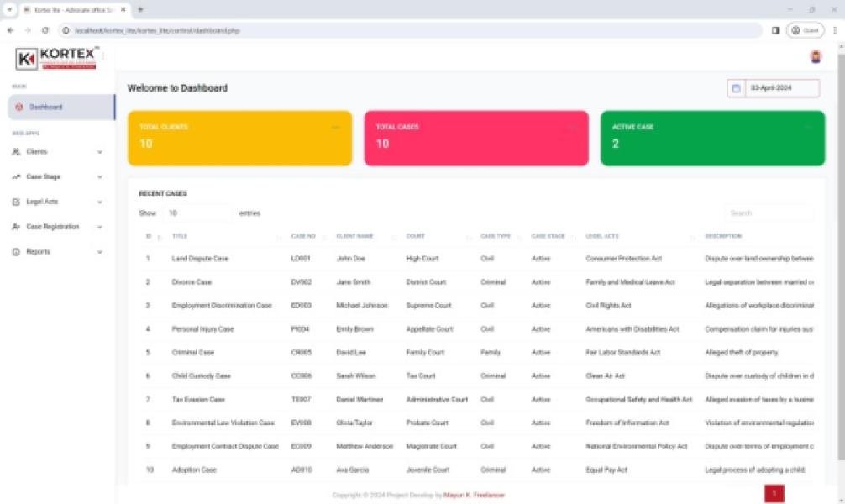This screenshot has height=504, width=845.
Task: Click the Guest profile button in browser toolbar
Action: pyautogui.click(x=805, y=29)
